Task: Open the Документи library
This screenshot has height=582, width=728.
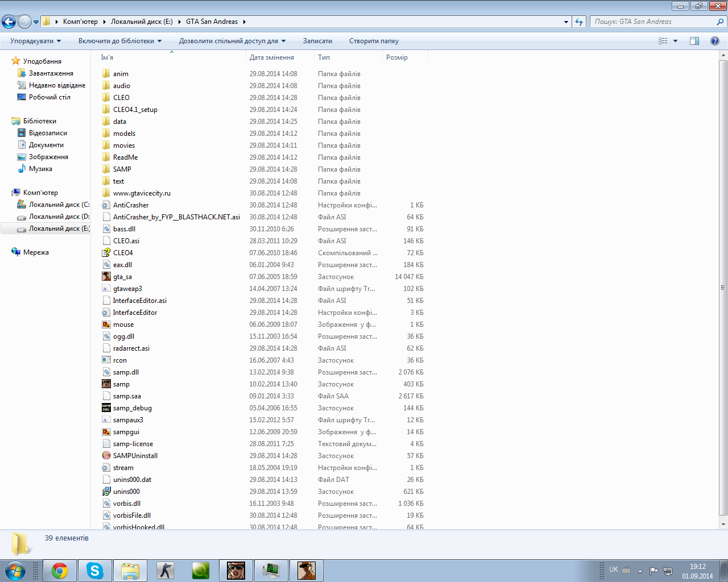Action: (x=46, y=145)
